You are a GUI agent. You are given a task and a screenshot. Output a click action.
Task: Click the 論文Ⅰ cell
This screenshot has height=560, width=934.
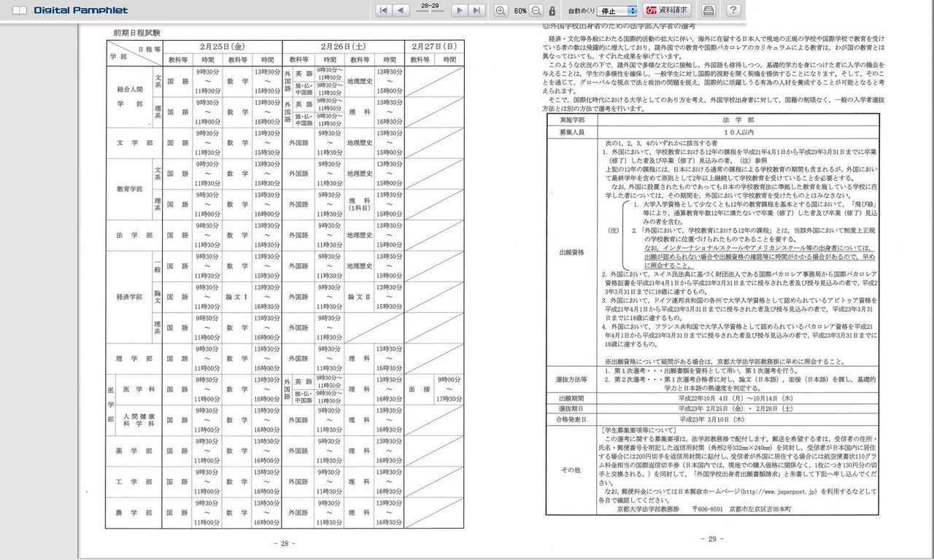[x=237, y=297]
